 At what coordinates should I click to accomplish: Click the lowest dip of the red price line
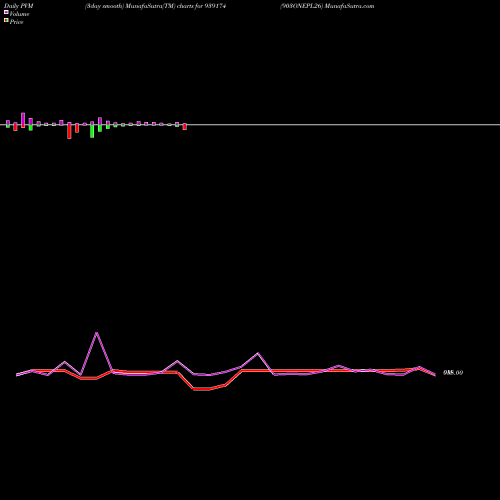pyautogui.click(x=201, y=389)
